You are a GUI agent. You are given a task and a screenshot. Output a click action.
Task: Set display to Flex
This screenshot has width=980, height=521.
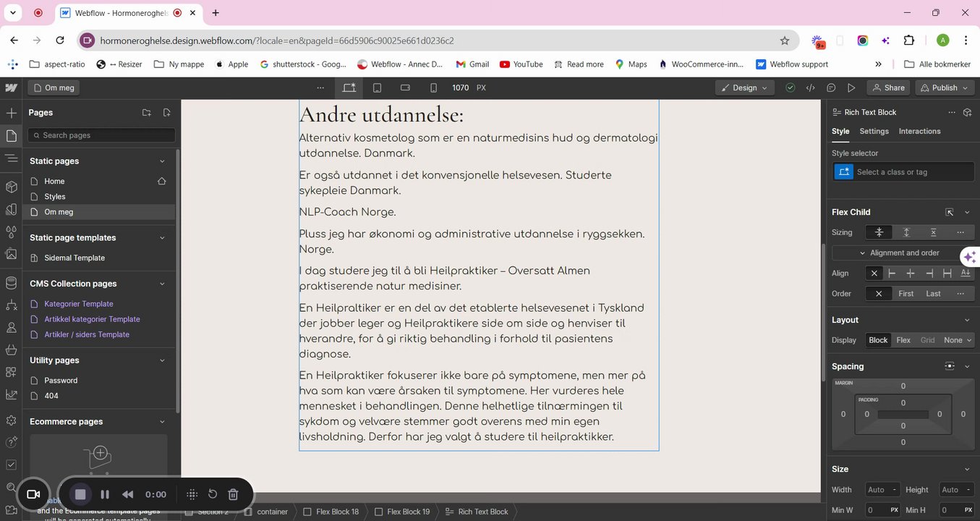pos(903,340)
